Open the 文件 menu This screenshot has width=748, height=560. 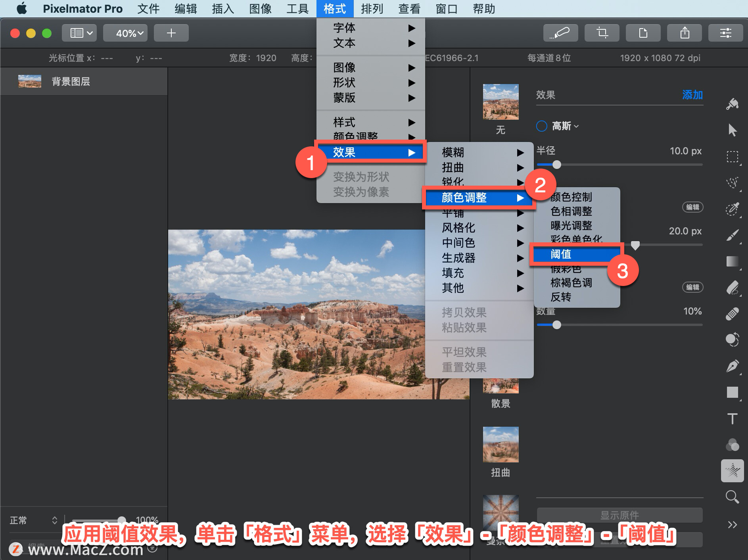point(148,9)
